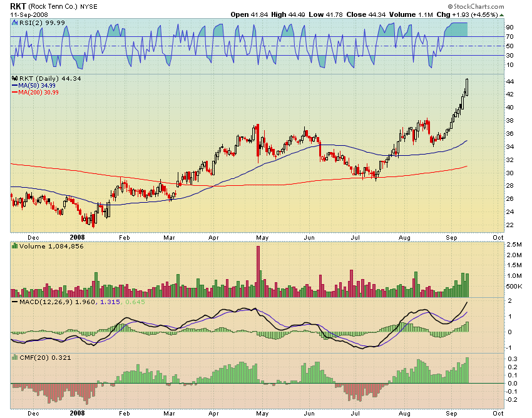Screen dimensions: 532x418
Task: Click the 10 level on RSI axis
Action: (509, 65)
